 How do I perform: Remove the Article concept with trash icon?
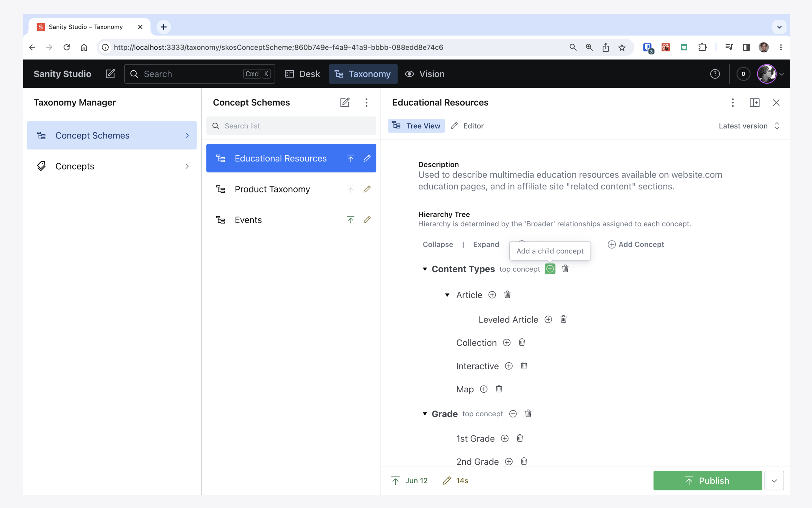507,295
